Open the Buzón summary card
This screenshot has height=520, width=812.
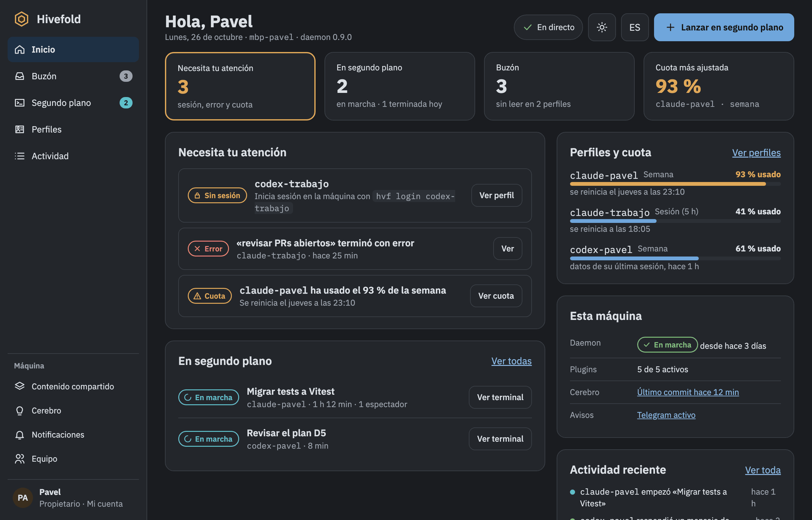(x=559, y=86)
